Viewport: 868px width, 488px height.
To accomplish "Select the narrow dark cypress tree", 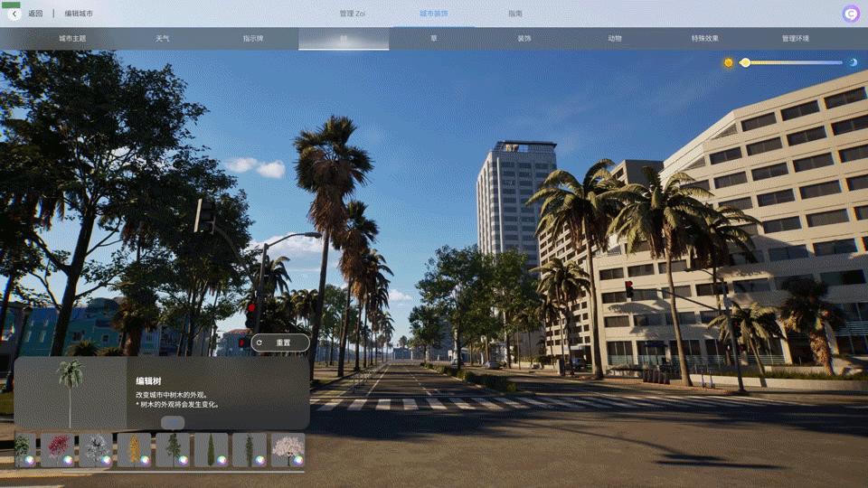I will tap(211, 449).
